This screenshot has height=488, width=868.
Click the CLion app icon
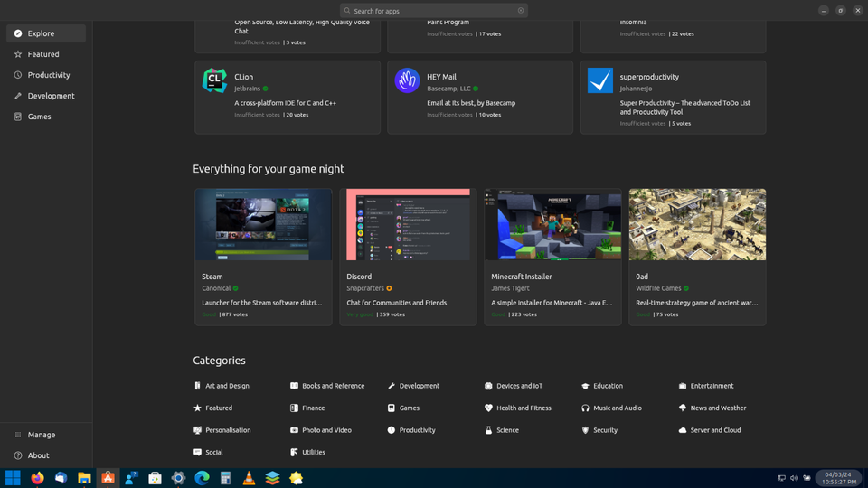click(214, 80)
